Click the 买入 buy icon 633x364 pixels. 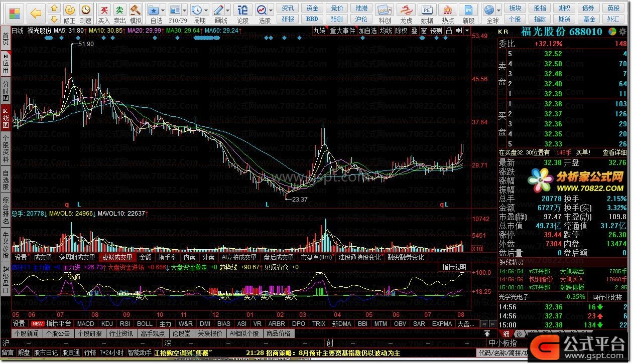pos(104,14)
